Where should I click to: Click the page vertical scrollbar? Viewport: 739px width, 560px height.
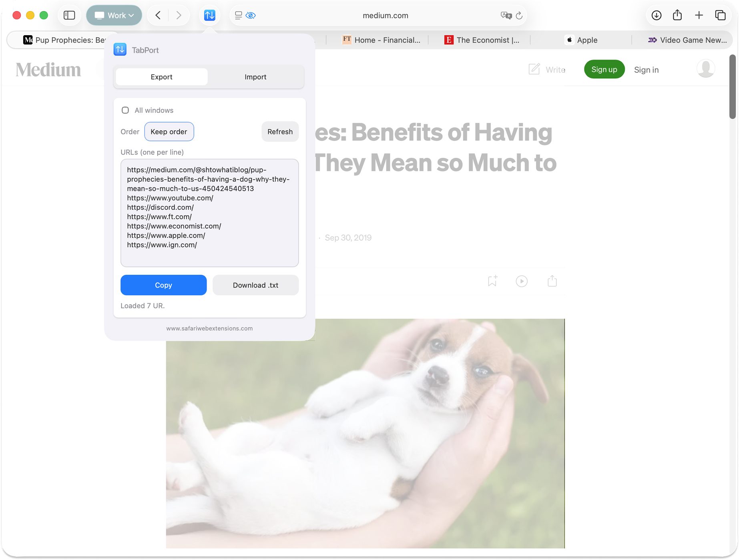(732, 87)
